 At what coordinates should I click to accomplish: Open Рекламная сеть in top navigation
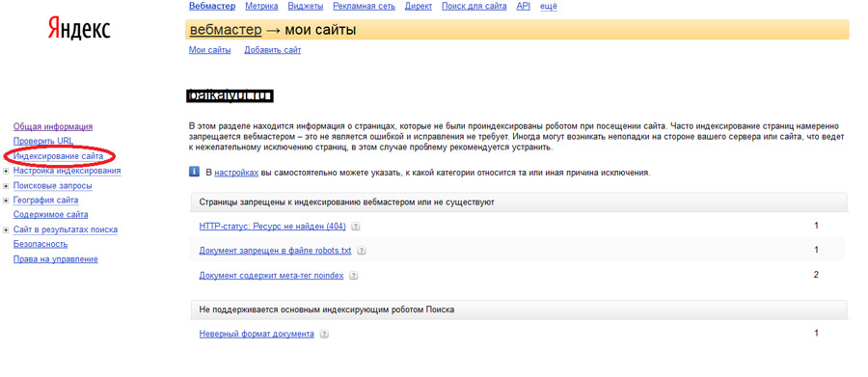click(x=365, y=6)
